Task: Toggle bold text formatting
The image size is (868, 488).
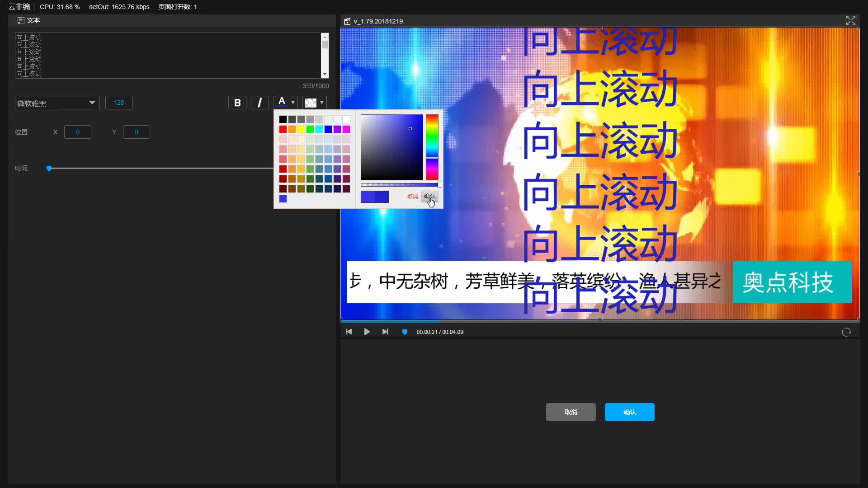Action: click(x=237, y=103)
